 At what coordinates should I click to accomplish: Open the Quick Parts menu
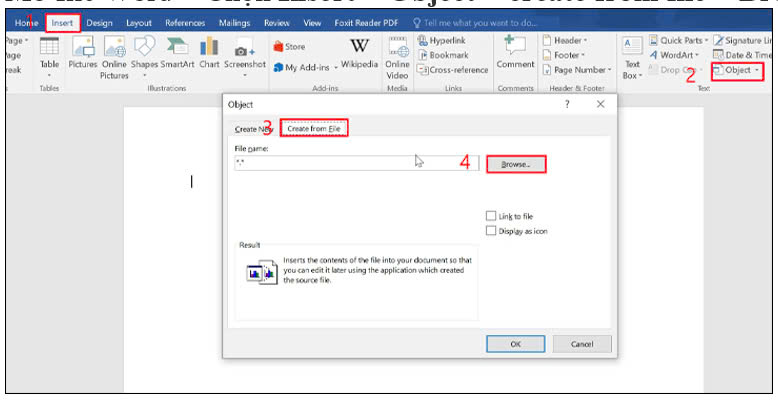[678, 40]
